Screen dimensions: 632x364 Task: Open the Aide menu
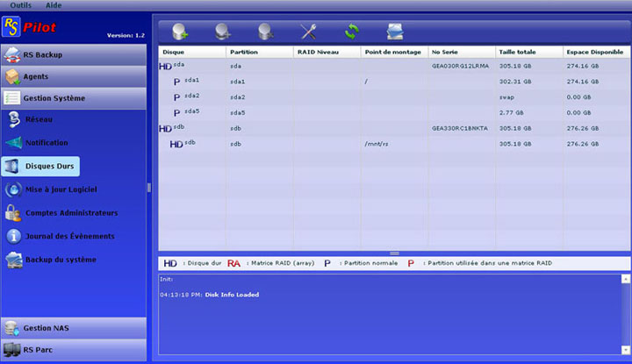[x=54, y=5]
